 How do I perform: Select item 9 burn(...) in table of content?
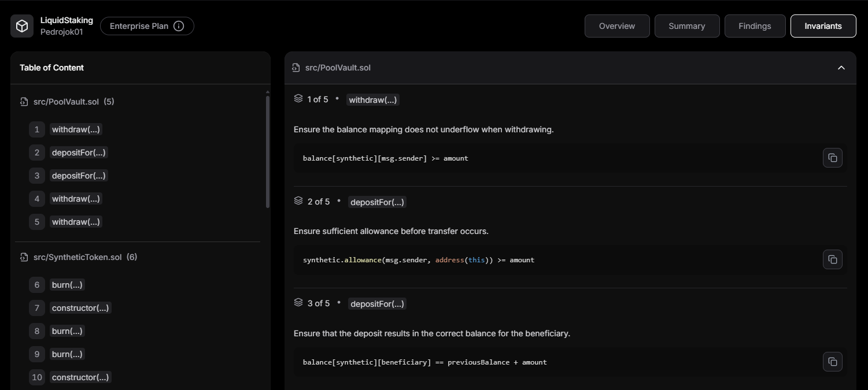[x=67, y=354]
